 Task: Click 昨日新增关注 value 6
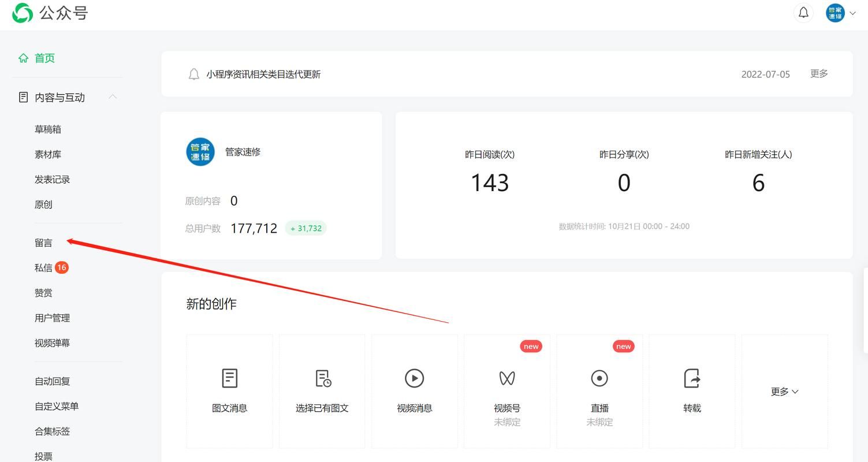click(758, 183)
